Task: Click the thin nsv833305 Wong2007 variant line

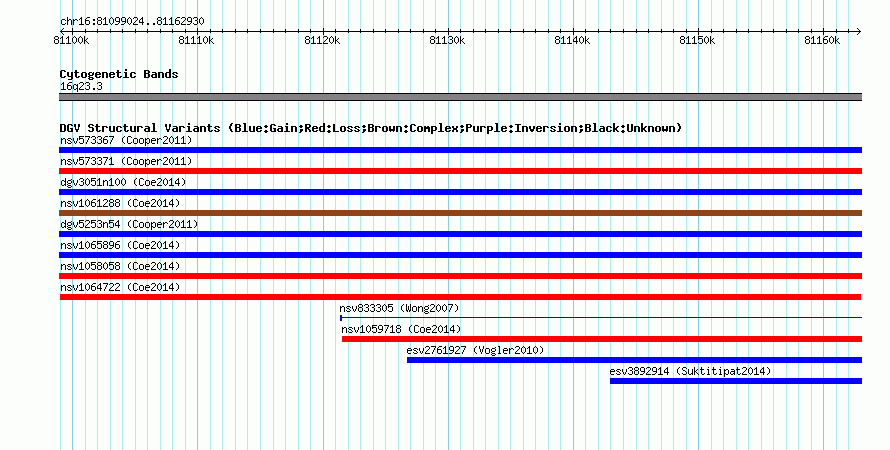Action: 601,318
